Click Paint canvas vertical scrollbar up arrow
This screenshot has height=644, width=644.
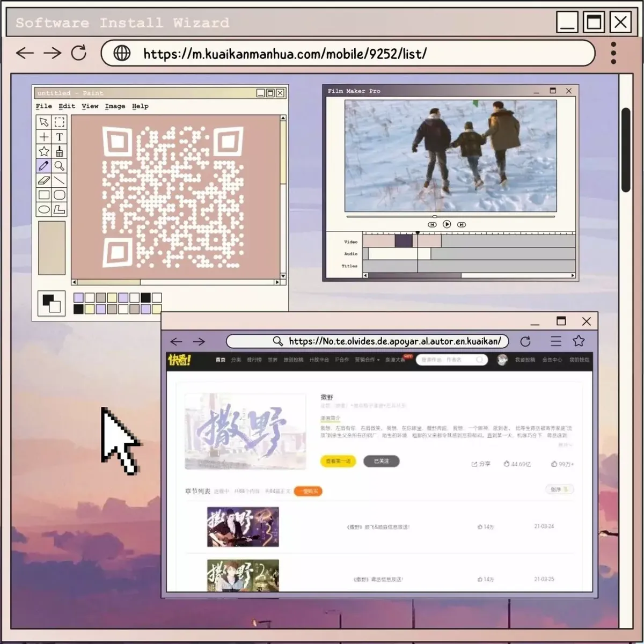283,118
